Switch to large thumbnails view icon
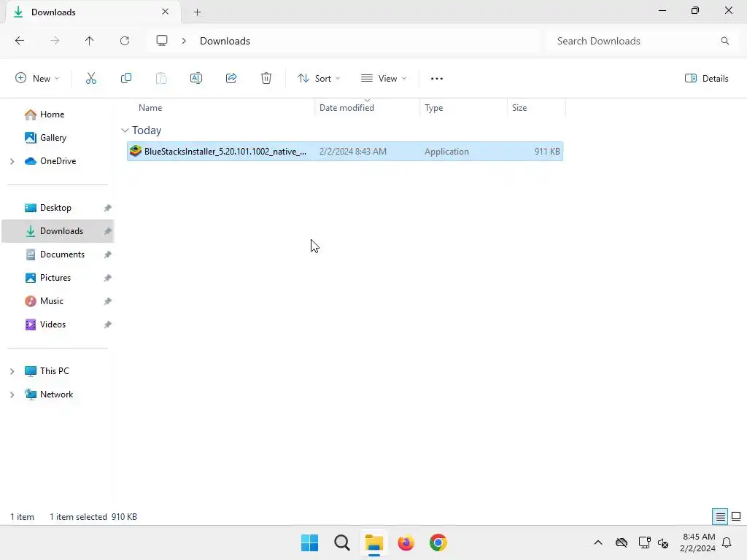 click(x=736, y=517)
